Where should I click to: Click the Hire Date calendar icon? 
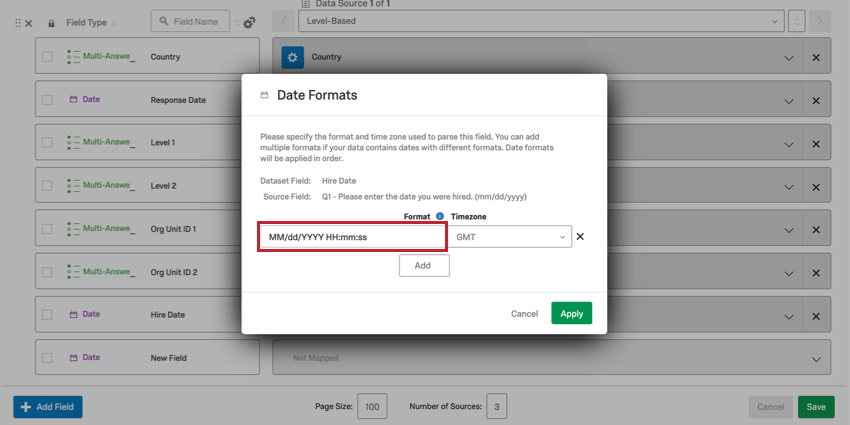(74, 314)
